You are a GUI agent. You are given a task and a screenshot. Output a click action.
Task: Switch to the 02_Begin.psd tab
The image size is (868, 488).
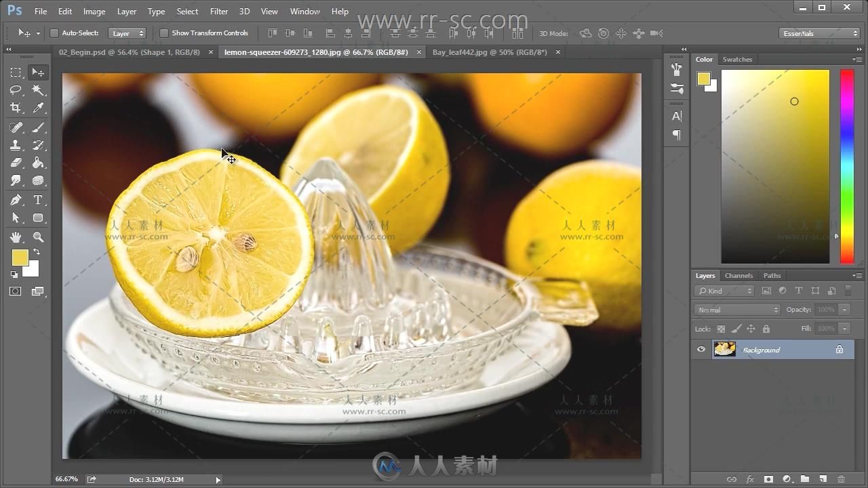pyautogui.click(x=130, y=52)
